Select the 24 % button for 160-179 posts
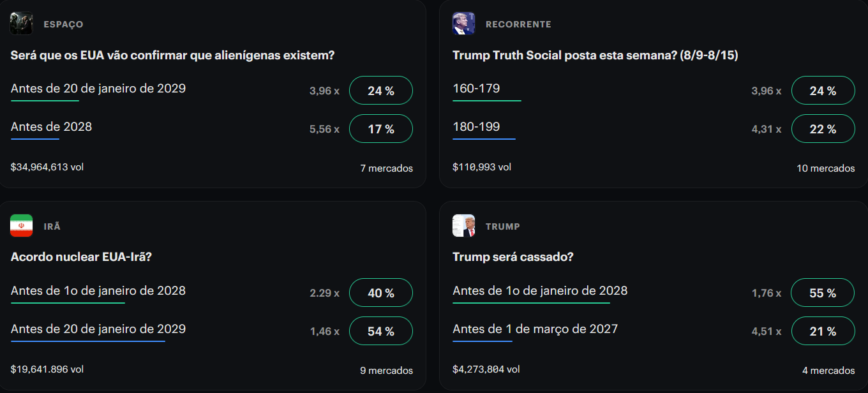This screenshot has height=393, width=868. (823, 91)
